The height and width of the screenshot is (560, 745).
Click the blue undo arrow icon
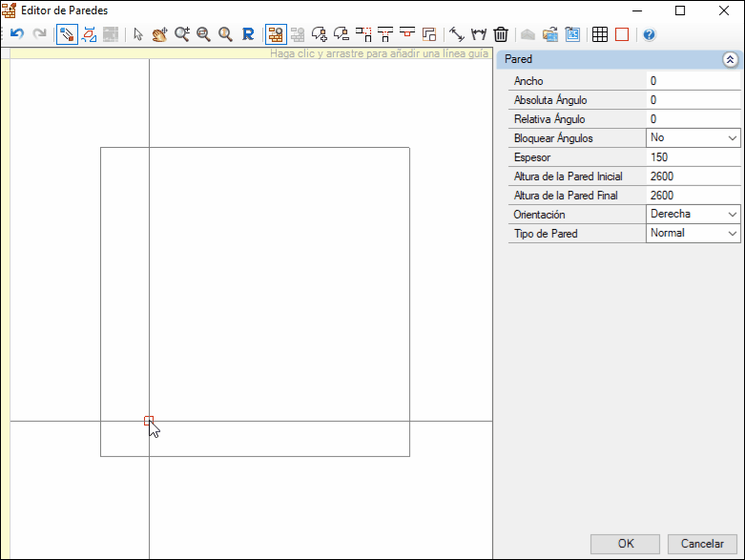tap(17, 34)
